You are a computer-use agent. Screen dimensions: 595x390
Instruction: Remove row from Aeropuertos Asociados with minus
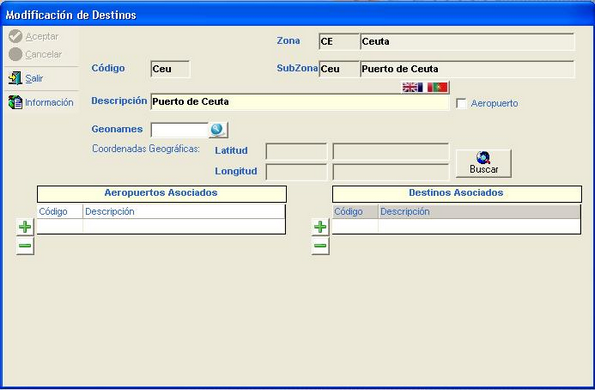click(x=25, y=246)
